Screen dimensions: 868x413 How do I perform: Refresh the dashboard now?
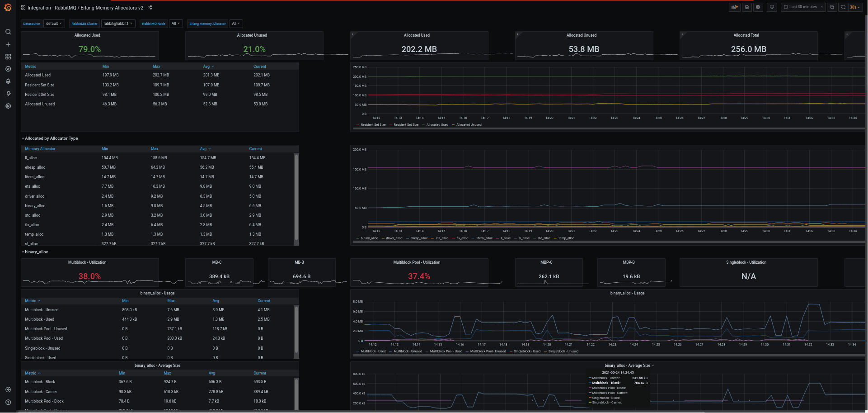coord(843,7)
